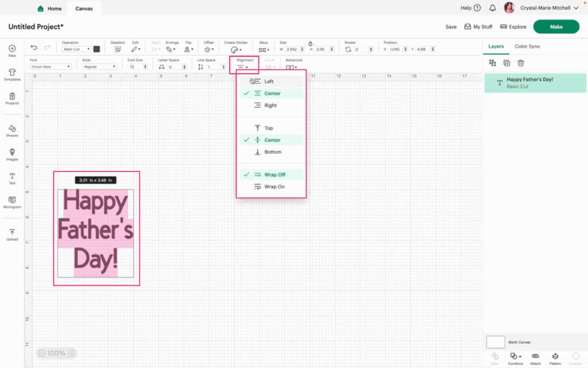Expand the Style dropdown set to Regular
Viewport: 588px width, 368px height.
click(x=99, y=67)
